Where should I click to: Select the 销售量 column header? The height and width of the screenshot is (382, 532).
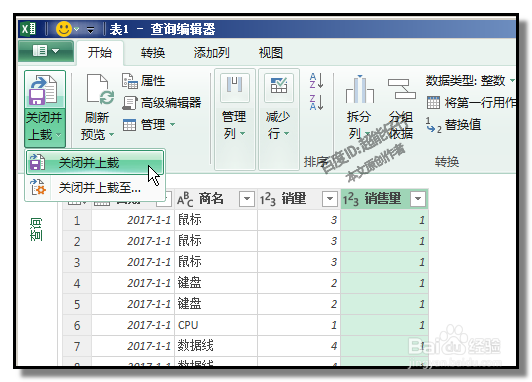(384, 199)
